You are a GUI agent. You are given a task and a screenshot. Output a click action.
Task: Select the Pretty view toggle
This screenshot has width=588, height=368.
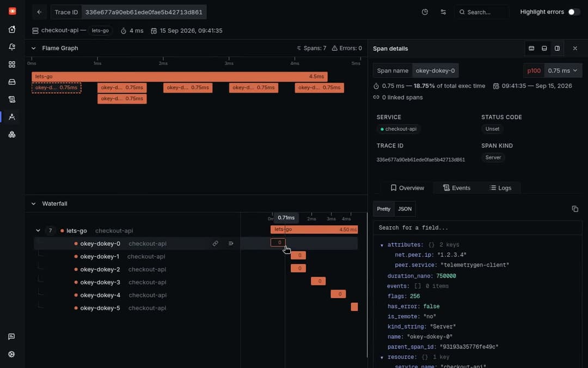click(x=384, y=209)
